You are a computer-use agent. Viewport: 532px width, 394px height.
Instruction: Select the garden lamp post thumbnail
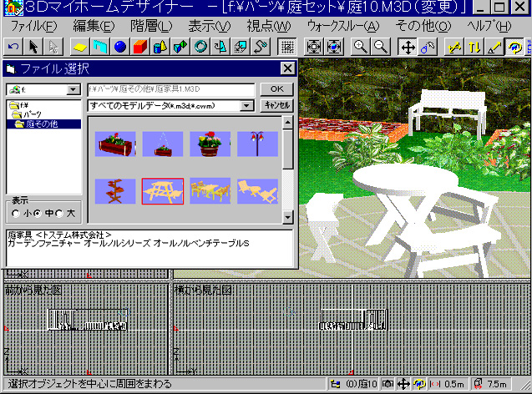(x=258, y=144)
